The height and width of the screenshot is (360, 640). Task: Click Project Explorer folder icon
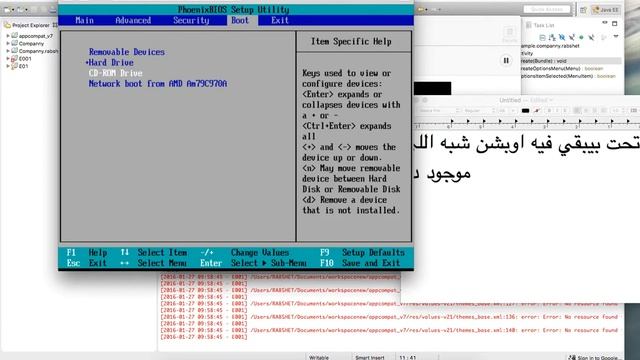[x=7, y=25]
